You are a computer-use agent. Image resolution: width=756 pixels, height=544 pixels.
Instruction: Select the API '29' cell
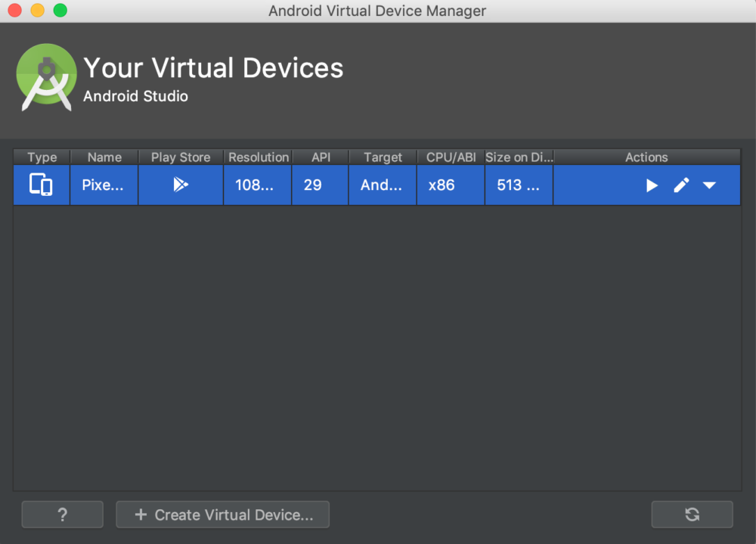320,185
